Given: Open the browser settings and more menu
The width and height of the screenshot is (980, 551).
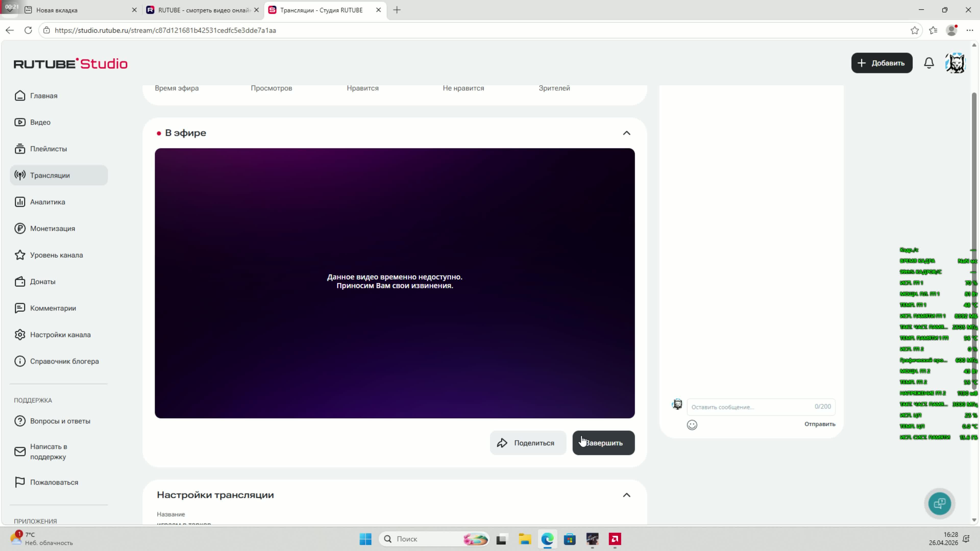Looking at the screenshot, I should pos(969,30).
